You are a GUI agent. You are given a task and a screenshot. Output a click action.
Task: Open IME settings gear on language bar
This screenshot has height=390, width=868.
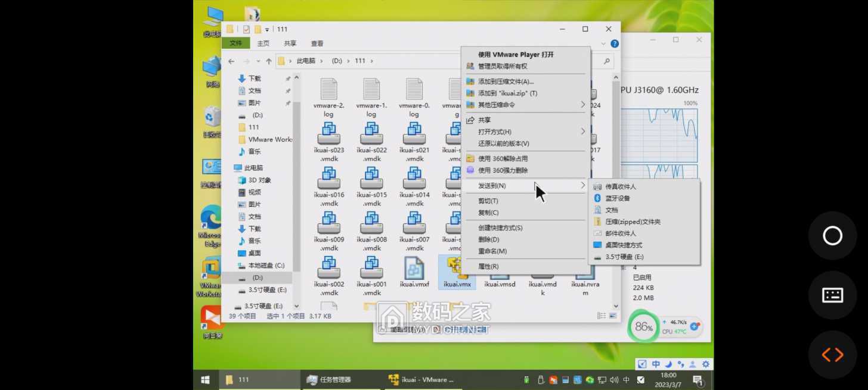706,364
